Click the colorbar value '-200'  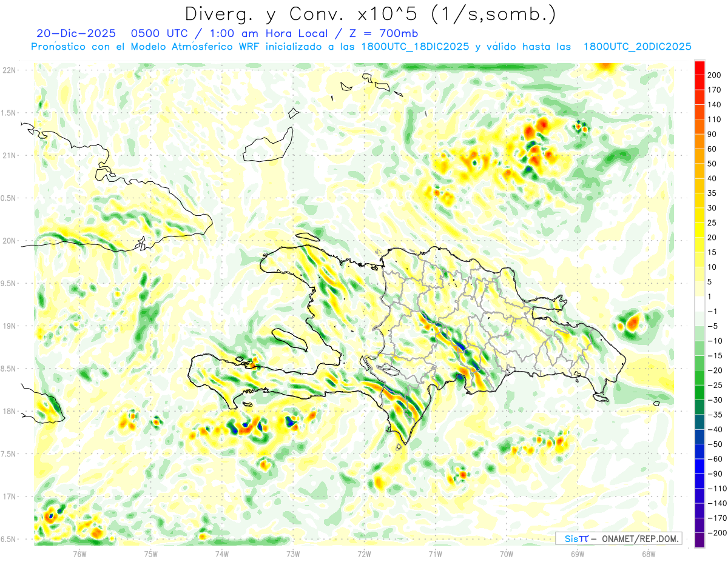pyautogui.click(x=718, y=534)
